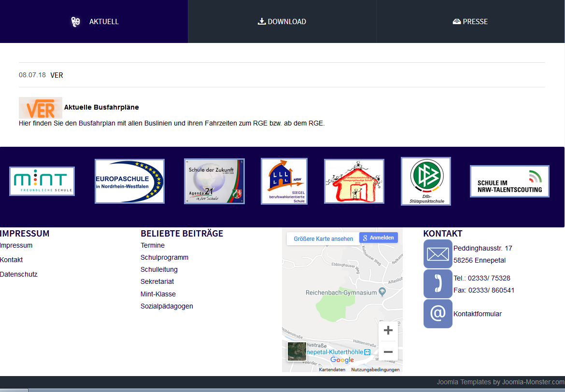Open the Busfahrplan link

pyautogui.click(x=97, y=123)
